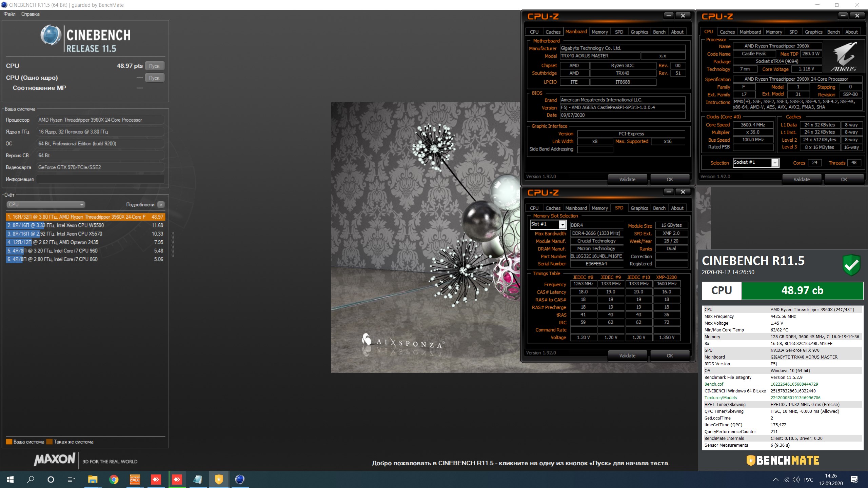Image resolution: width=868 pixels, height=488 pixels.
Task: Switch to first red arrow app taskbar icon
Action: click(156, 479)
